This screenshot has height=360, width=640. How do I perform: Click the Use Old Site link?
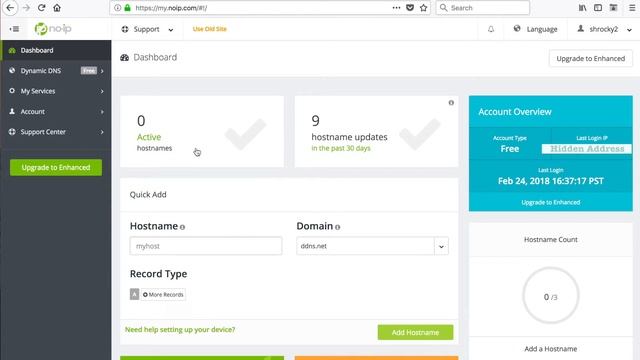pyautogui.click(x=209, y=29)
